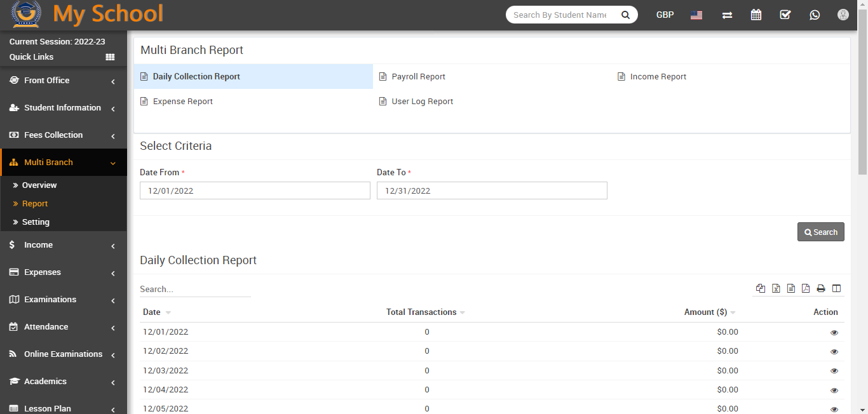Screen dimensions: 868x414
Task: Click the Current Session: 2022-23 text
Action: click(57, 42)
